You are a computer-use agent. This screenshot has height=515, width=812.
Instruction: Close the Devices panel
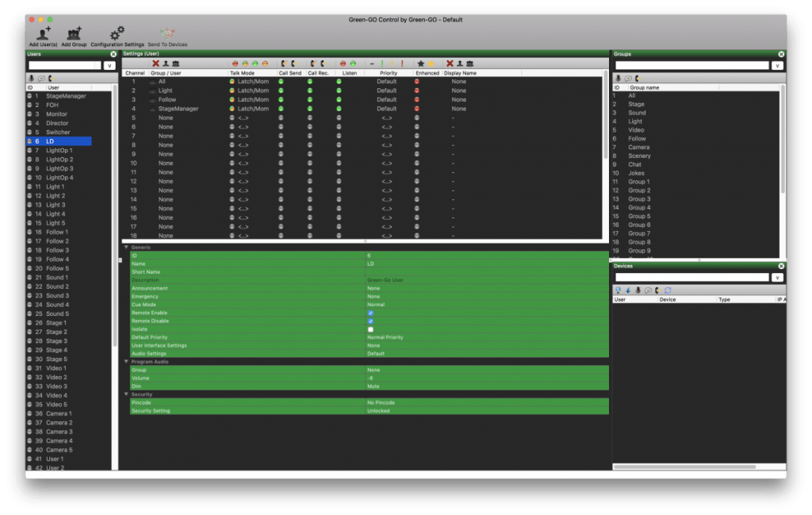click(781, 266)
